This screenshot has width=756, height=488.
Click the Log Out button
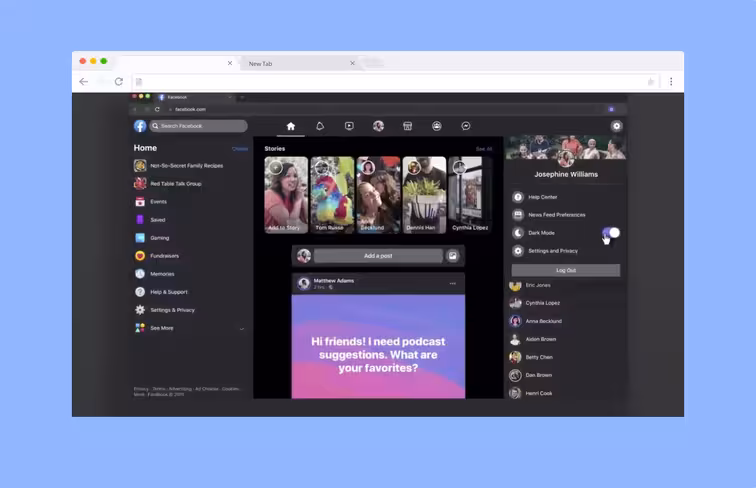pos(566,271)
